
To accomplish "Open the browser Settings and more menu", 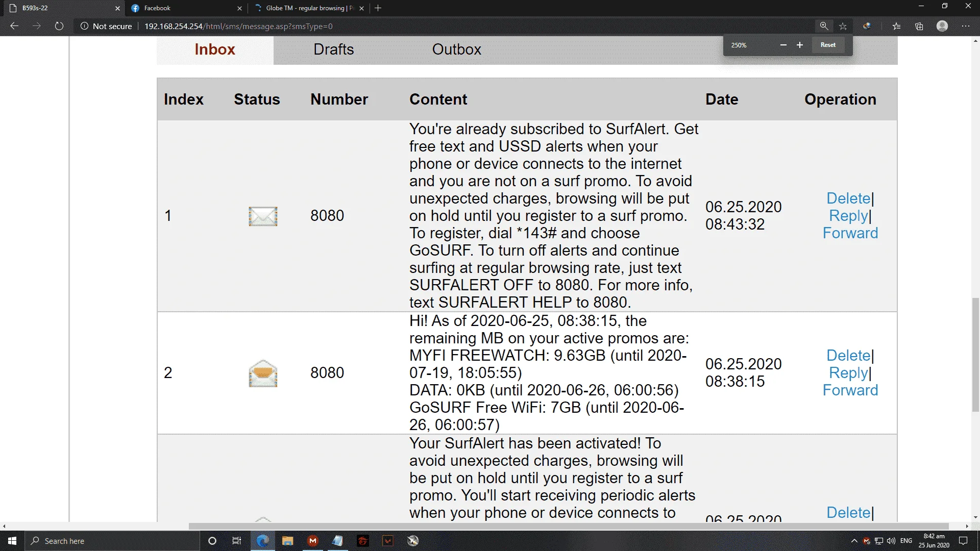I will 965,26.
